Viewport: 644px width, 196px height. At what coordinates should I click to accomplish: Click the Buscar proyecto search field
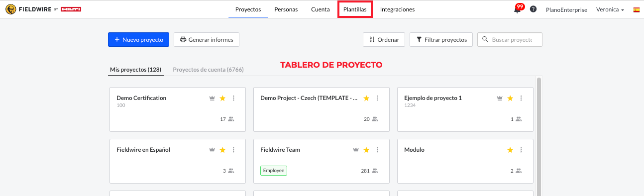510,40
